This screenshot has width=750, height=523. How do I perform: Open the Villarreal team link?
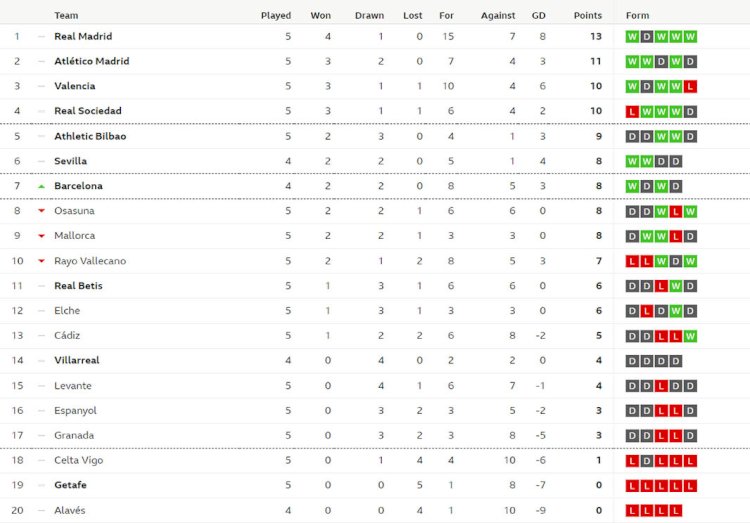coord(77,360)
